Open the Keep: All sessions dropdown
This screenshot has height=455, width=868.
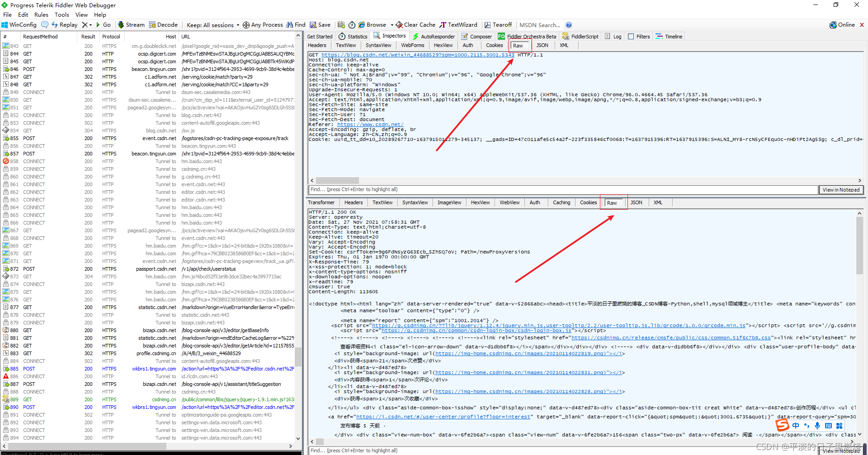[212, 25]
